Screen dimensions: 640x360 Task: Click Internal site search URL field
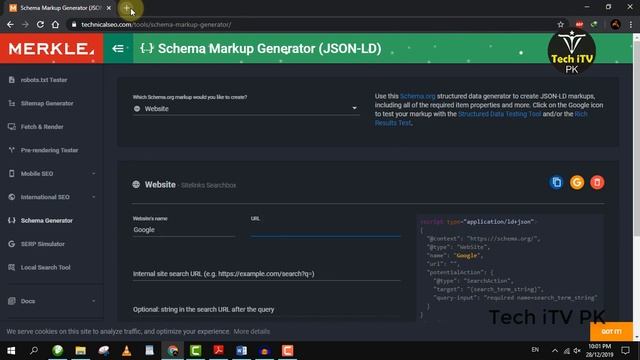click(267, 274)
